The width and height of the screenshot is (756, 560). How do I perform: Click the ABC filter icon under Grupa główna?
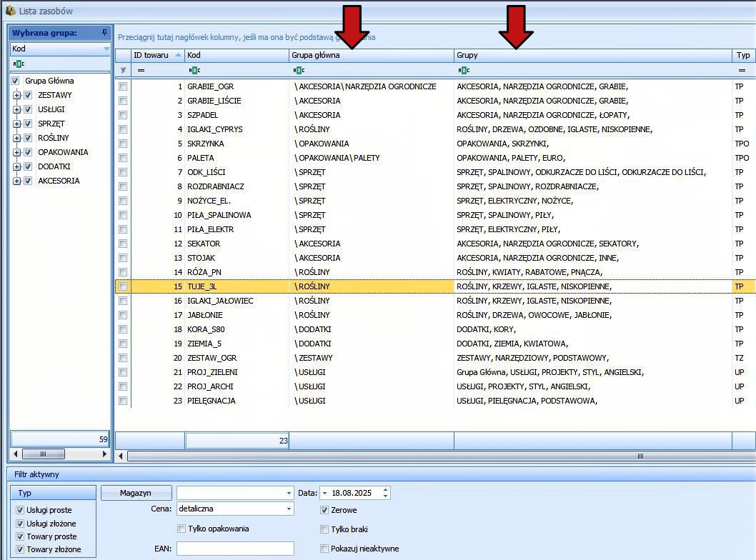pos(299,71)
